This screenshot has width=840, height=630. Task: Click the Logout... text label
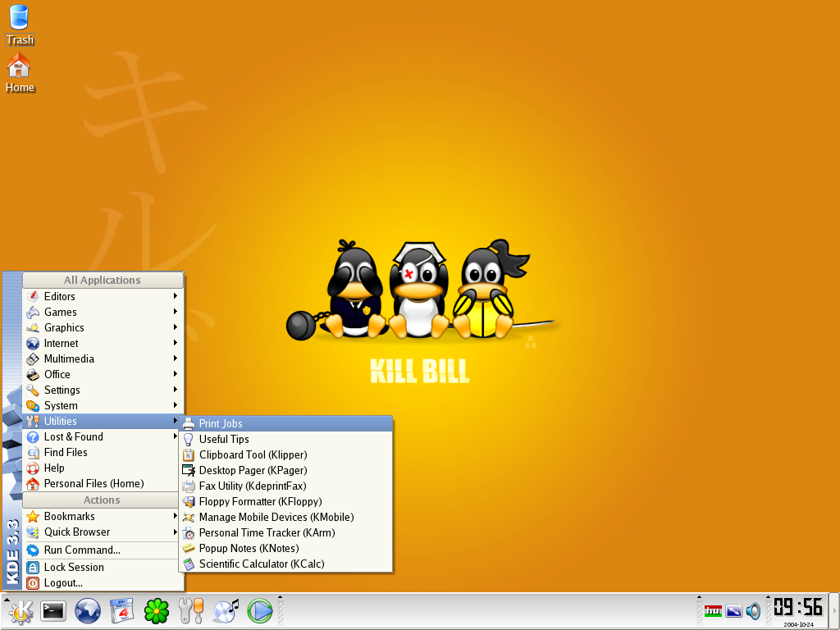pos(63,583)
